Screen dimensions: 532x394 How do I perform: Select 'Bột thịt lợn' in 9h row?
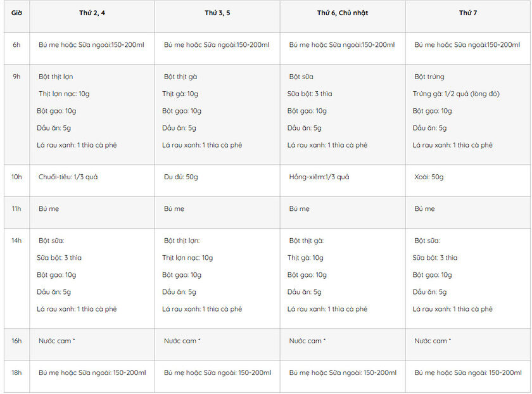56,77
